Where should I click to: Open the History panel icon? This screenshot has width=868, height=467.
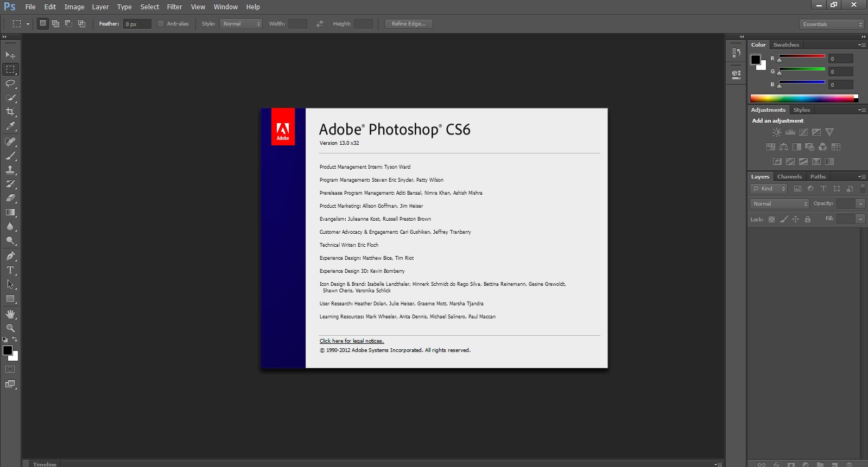[736, 53]
